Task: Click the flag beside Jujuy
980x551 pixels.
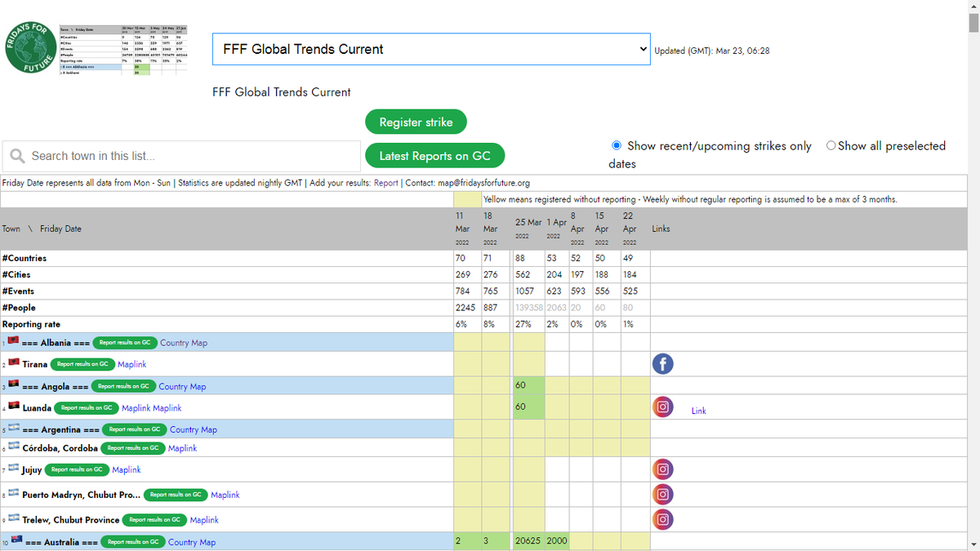Action: tap(13, 469)
